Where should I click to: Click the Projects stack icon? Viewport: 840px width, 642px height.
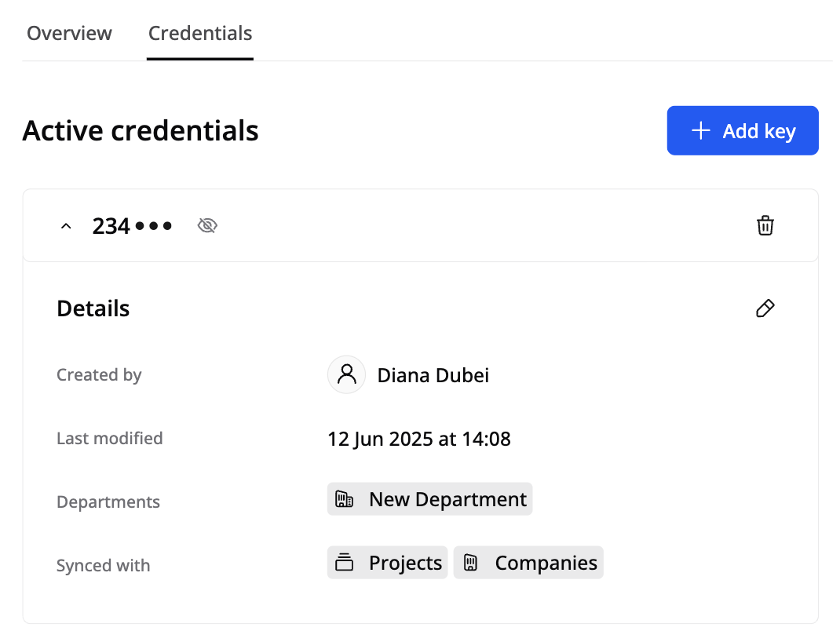(x=344, y=563)
